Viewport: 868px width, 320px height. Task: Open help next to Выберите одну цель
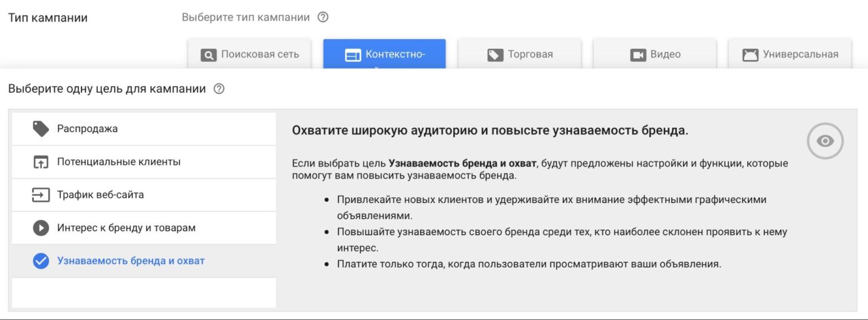point(219,89)
